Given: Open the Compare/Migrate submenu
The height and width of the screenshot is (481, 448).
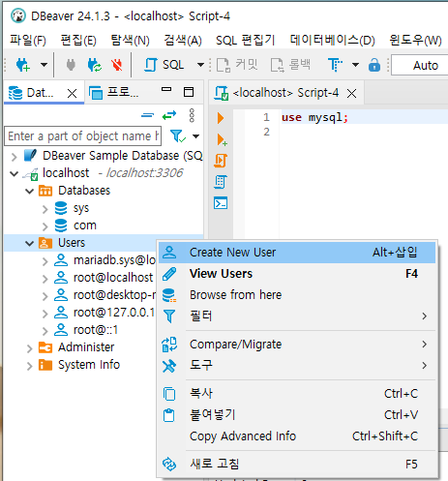Looking at the screenshot, I should click(x=297, y=345).
